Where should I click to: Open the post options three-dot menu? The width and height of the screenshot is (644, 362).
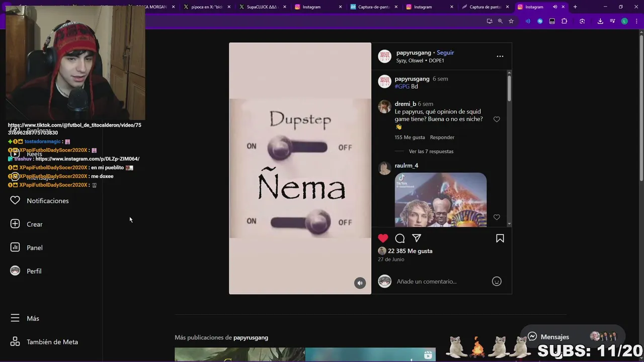pos(500,56)
